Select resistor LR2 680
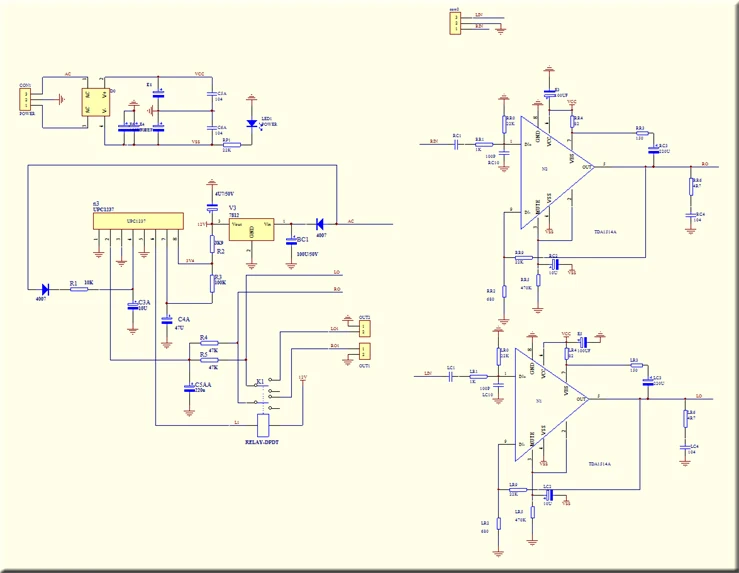The width and height of the screenshot is (739, 573). tap(499, 524)
